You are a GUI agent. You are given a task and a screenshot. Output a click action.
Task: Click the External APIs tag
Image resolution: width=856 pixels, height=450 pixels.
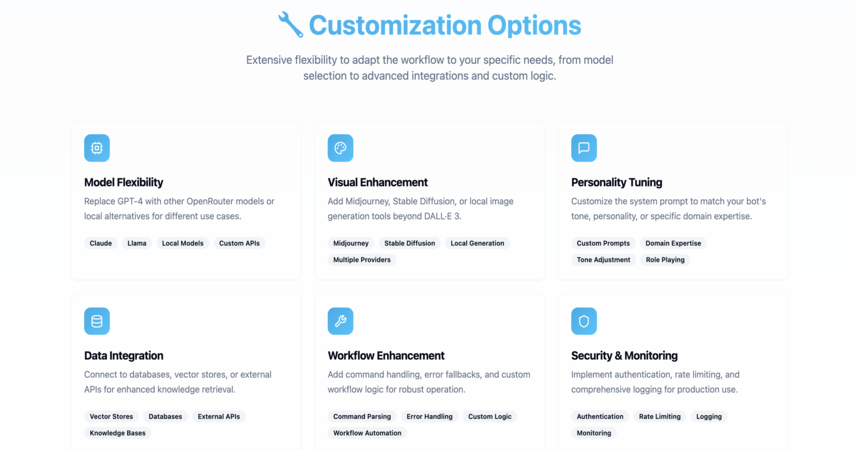coord(218,416)
